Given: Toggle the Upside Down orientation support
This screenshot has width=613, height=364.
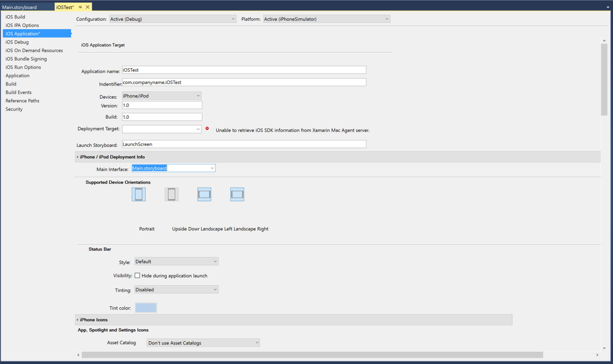Looking at the screenshot, I should [x=172, y=194].
